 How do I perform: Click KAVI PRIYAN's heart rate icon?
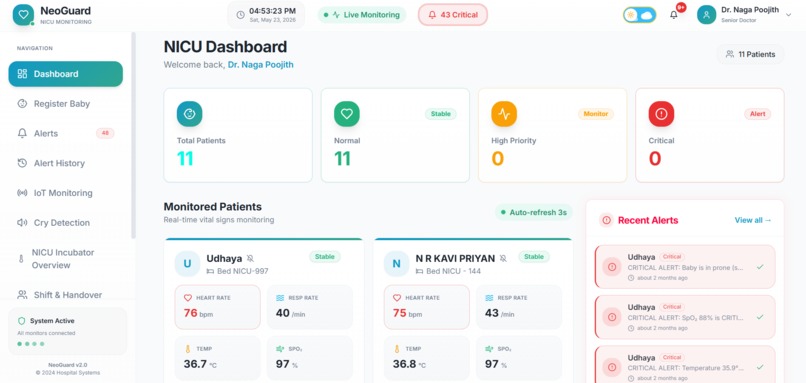(396, 298)
